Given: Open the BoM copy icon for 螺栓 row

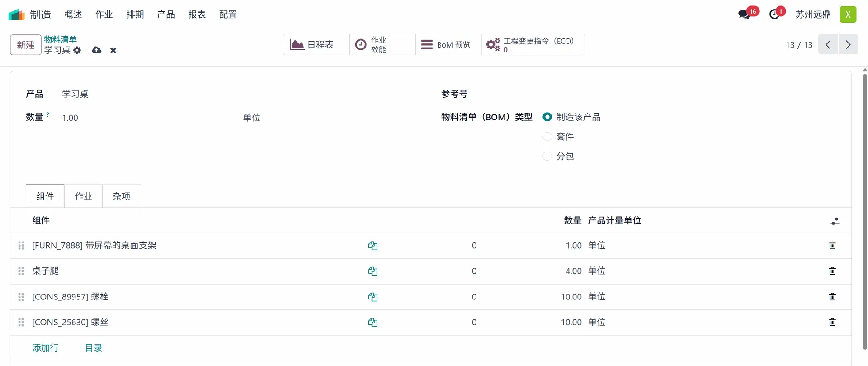Looking at the screenshot, I should (373, 297).
